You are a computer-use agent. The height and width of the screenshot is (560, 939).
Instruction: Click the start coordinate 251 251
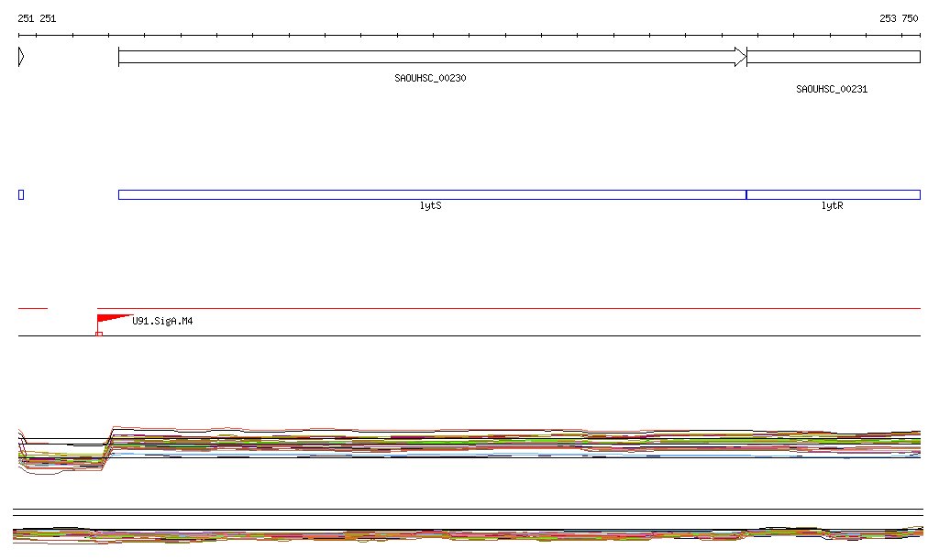click(37, 18)
